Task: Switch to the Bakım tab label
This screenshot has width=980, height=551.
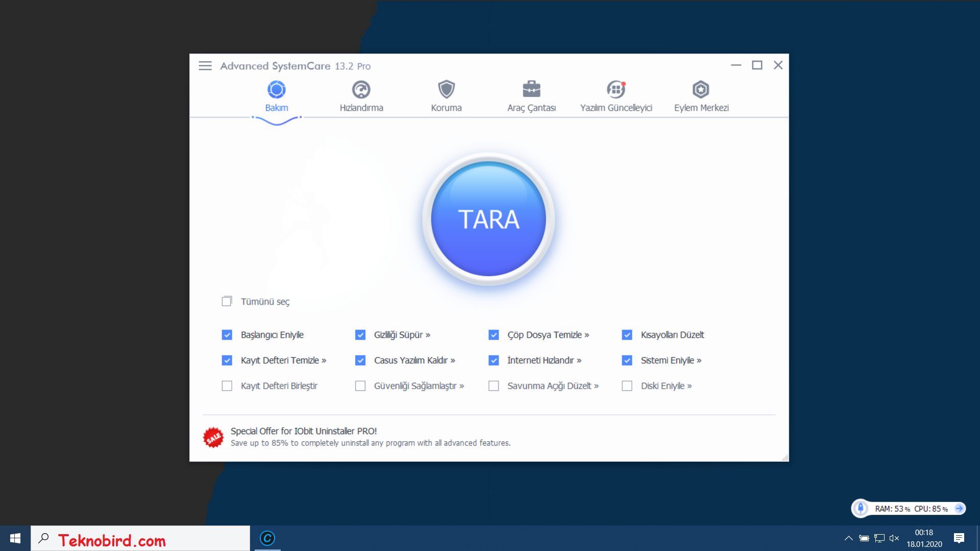Action: point(277,108)
